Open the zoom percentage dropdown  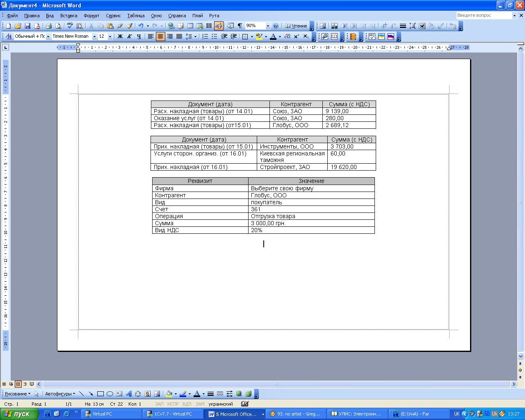click(x=268, y=26)
